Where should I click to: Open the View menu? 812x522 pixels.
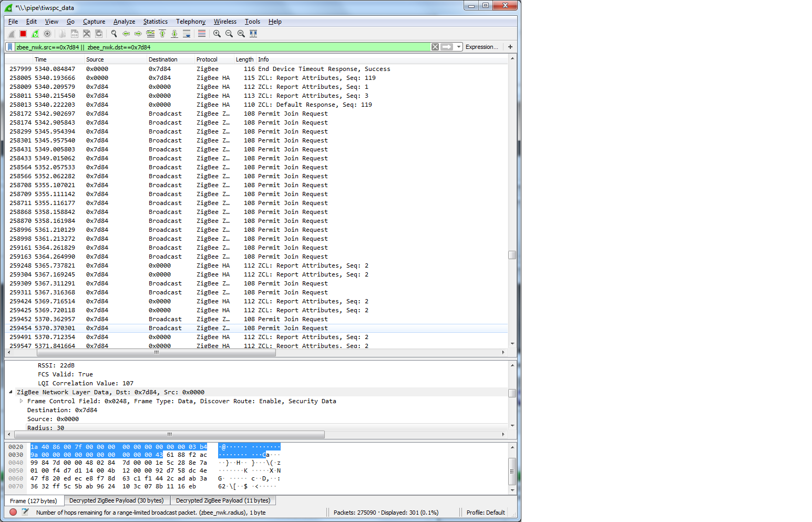(x=52, y=22)
